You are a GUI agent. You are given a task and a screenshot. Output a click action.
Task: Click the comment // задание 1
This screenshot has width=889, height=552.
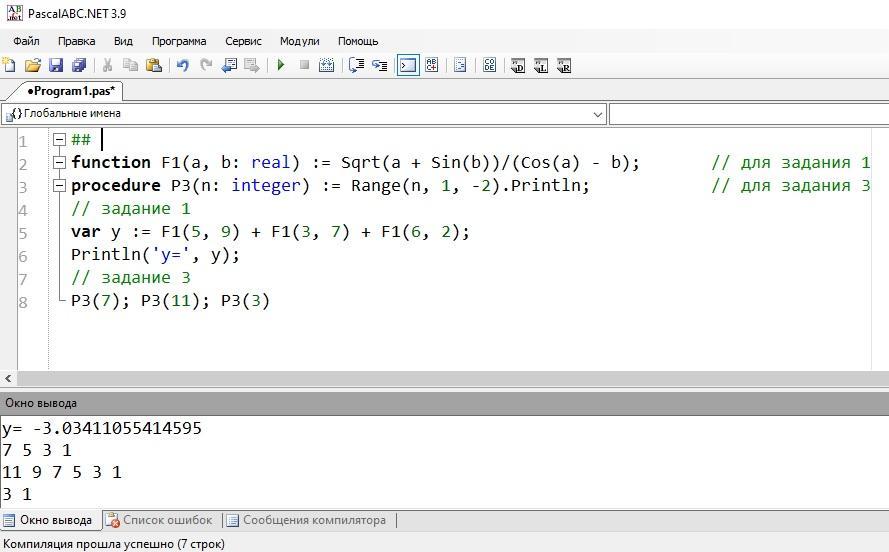131,209
